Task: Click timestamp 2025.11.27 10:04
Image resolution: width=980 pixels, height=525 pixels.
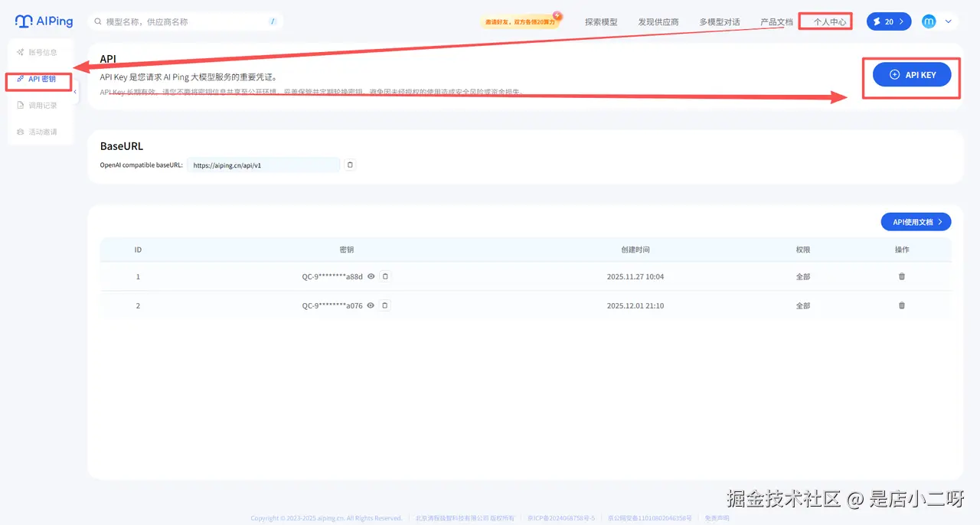Action: (x=635, y=276)
